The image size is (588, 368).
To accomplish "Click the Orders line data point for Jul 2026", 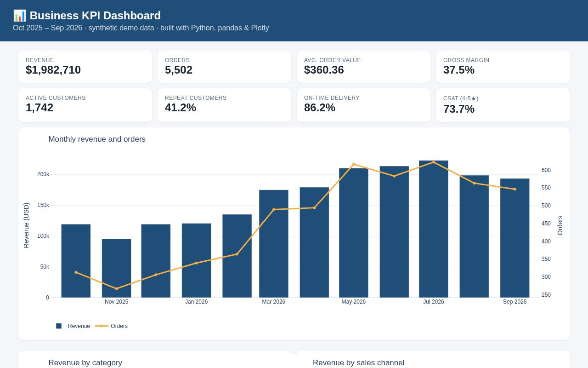I will pyautogui.click(x=434, y=162).
